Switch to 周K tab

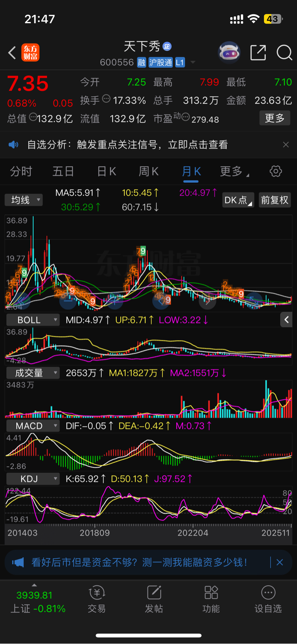point(148,171)
